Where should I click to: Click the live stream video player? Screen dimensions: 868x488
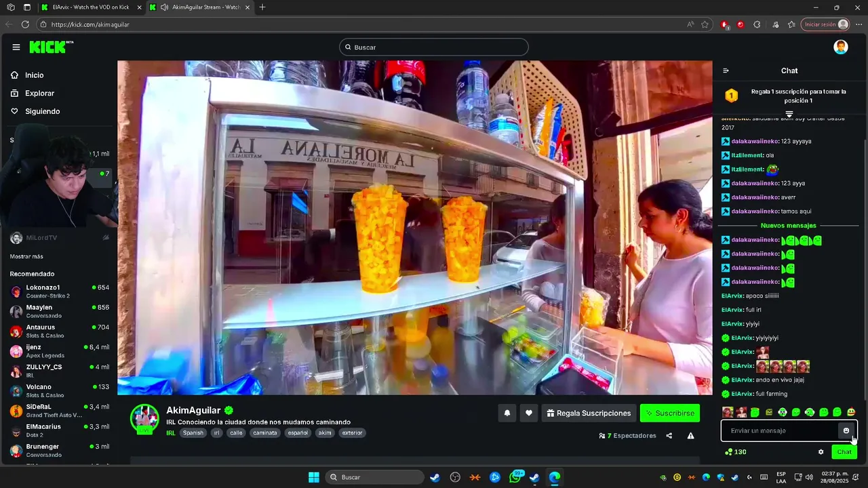click(x=414, y=228)
